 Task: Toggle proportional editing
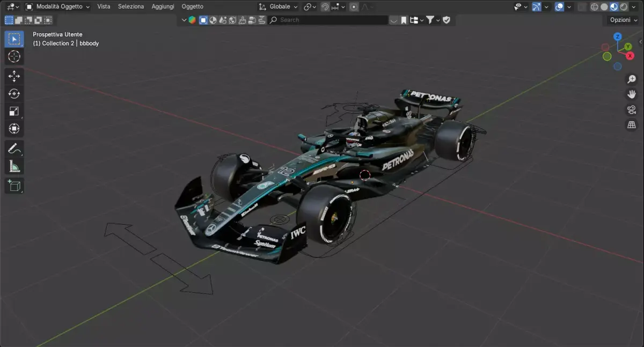tap(354, 7)
